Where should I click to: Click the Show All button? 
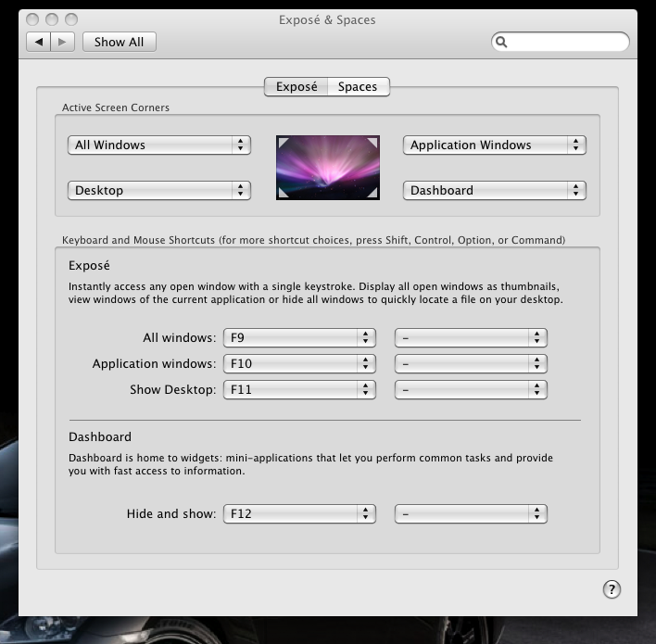pos(120,42)
